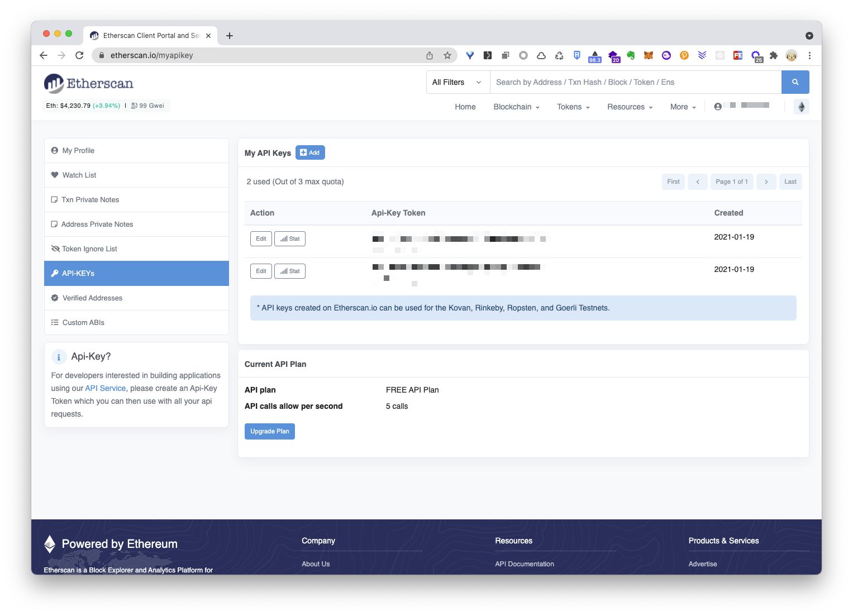The height and width of the screenshot is (616, 853).
Task: Open the browser Extensions puzzle icon
Action: tap(774, 55)
